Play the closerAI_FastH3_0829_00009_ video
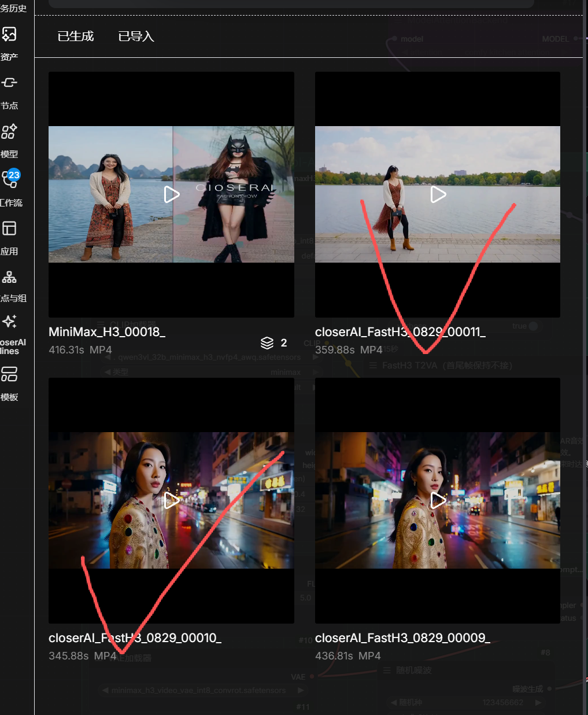The height and width of the screenshot is (715, 588). tap(438, 500)
